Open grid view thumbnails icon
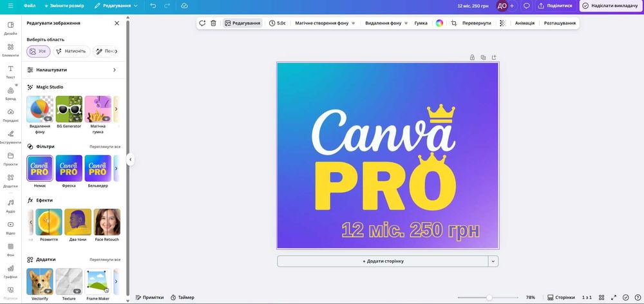This screenshot has width=644, height=304. [601, 297]
